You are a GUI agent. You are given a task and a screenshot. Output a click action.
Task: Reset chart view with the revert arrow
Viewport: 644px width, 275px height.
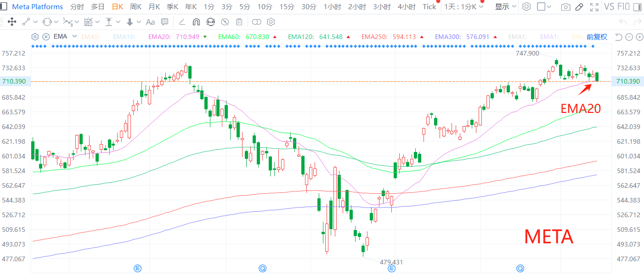pos(618,37)
